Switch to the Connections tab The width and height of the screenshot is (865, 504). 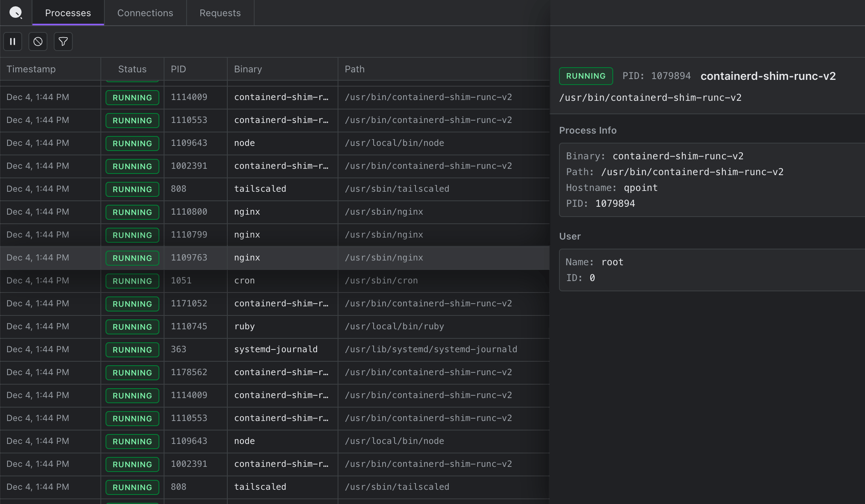(145, 13)
